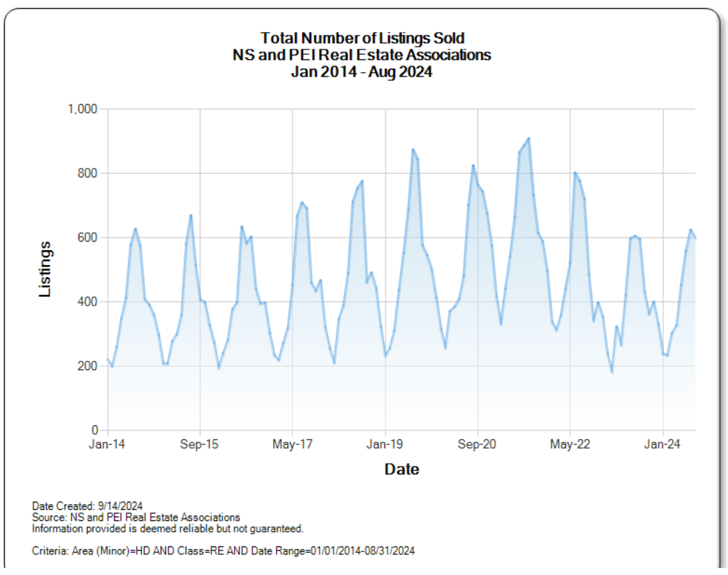Click the 600 y-axis tick label
The image size is (728, 575).
(x=87, y=237)
